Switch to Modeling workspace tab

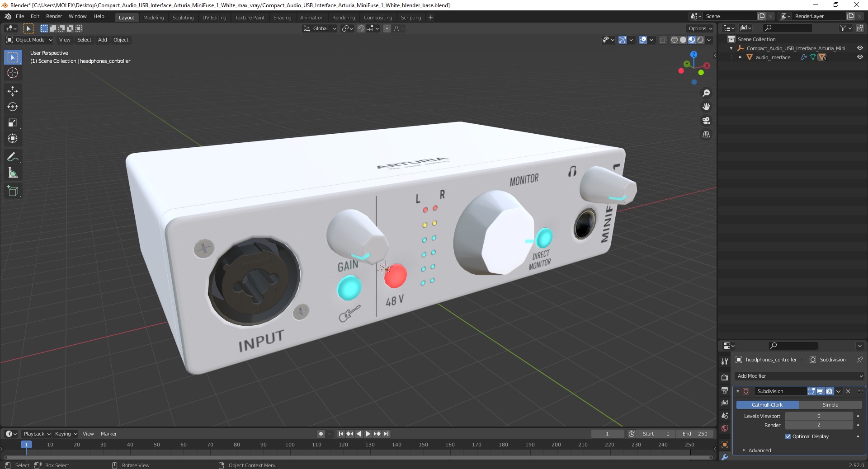[153, 18]
